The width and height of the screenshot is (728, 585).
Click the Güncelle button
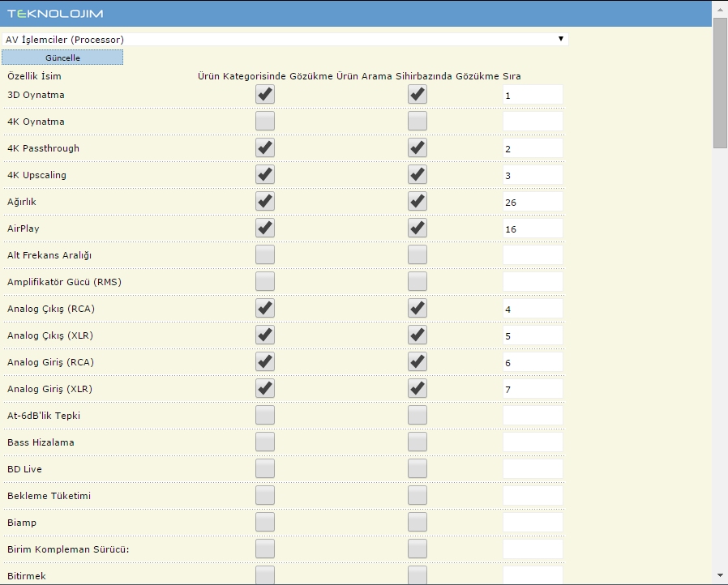[62, 58]
